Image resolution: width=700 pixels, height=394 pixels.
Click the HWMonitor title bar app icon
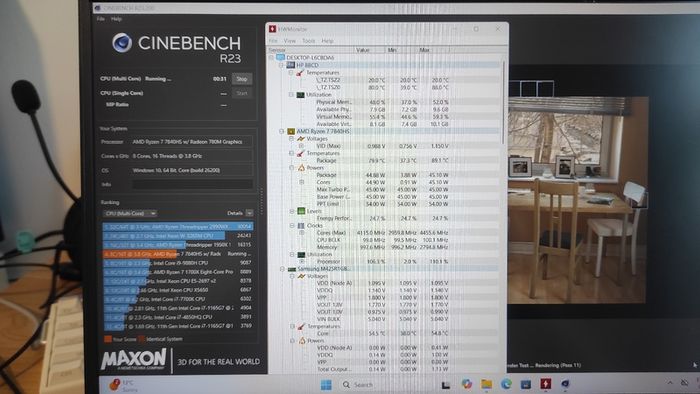[272, 29]
